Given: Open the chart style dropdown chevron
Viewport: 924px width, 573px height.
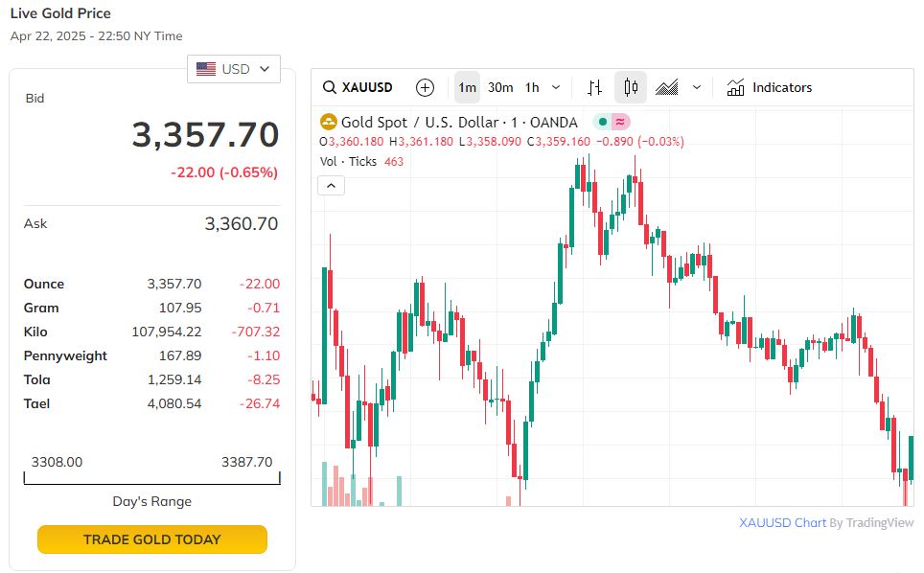Looking at the screenshot, I should click(697, 87).
